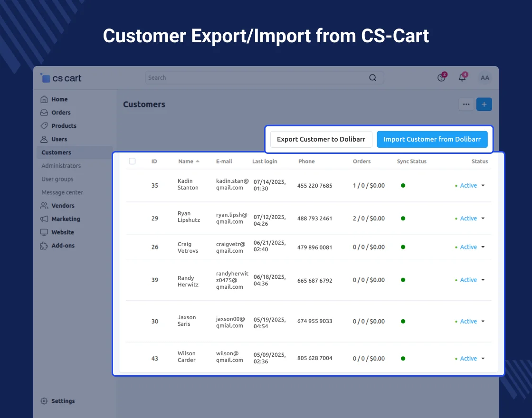This screenshot has width=532, height=418.
Task: Open the notifications bell icon
Action: tap(462, 78)
